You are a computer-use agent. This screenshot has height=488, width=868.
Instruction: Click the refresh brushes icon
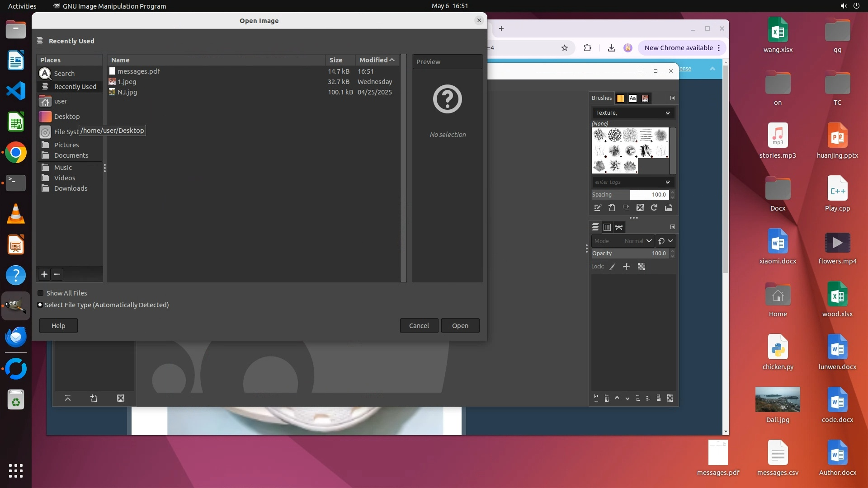point(654,208)
